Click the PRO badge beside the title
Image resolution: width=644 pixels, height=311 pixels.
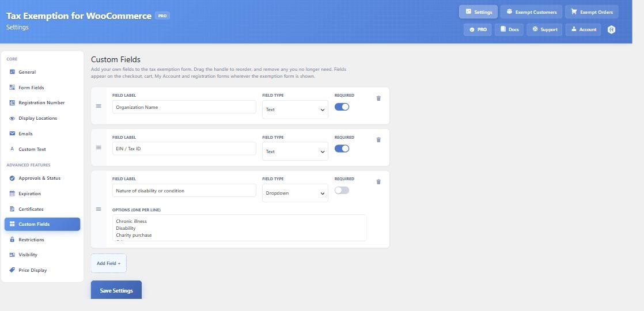click(162, 16)
